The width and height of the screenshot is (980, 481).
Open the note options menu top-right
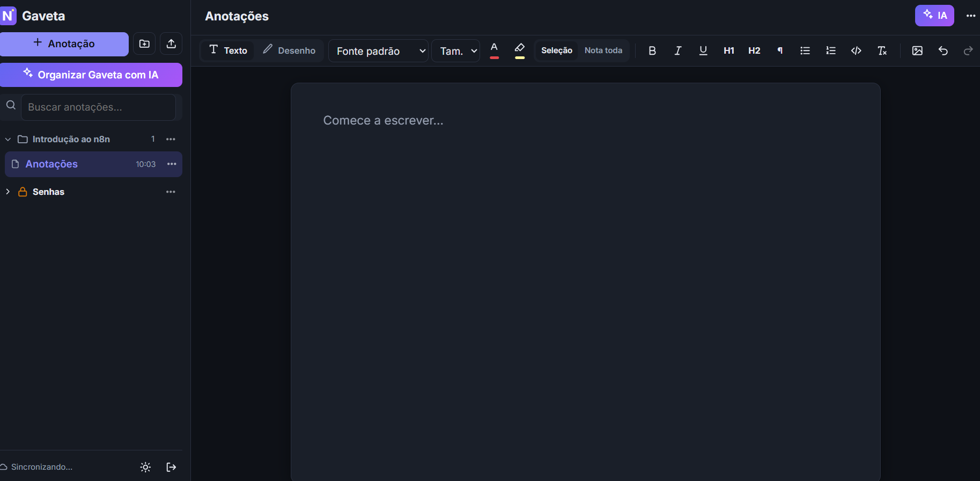coord(971,16)
